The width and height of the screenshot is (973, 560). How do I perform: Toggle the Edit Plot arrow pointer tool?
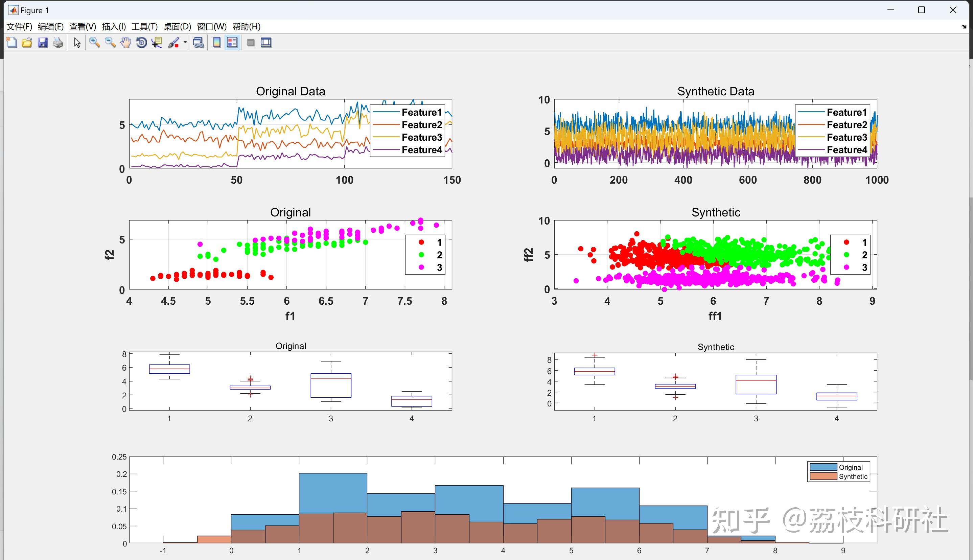pos(77,42)
